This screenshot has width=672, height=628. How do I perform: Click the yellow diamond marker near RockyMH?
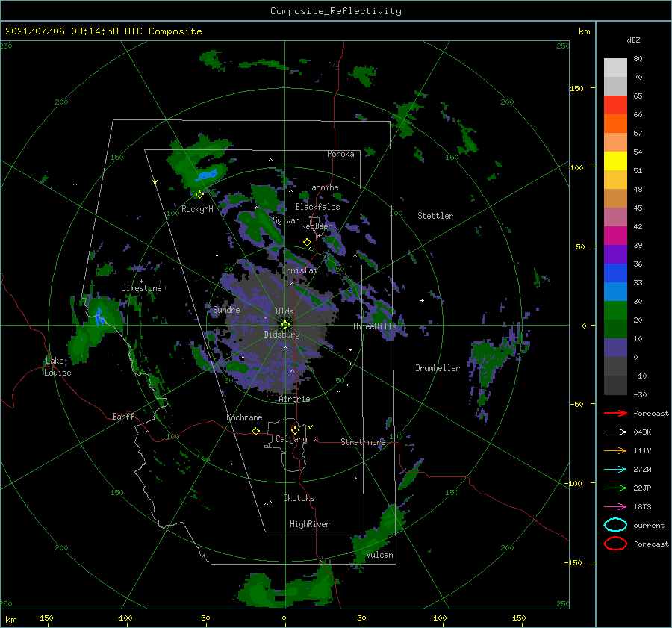click(199, 195)
